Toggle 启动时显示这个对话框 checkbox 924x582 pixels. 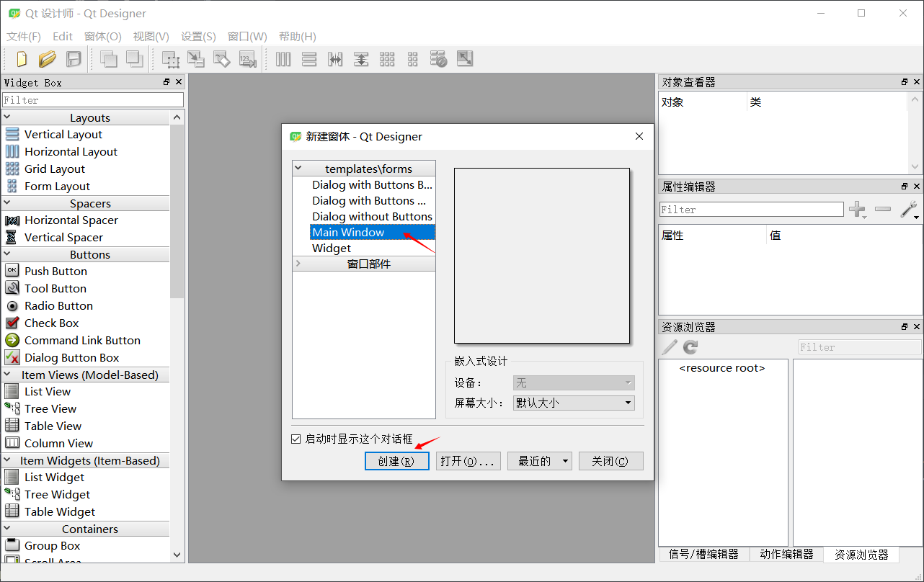pyautogui.click(x=296, y=439)
